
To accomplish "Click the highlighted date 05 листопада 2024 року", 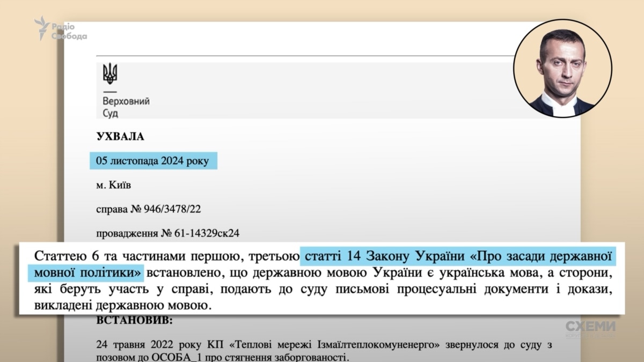I will 153,160.
